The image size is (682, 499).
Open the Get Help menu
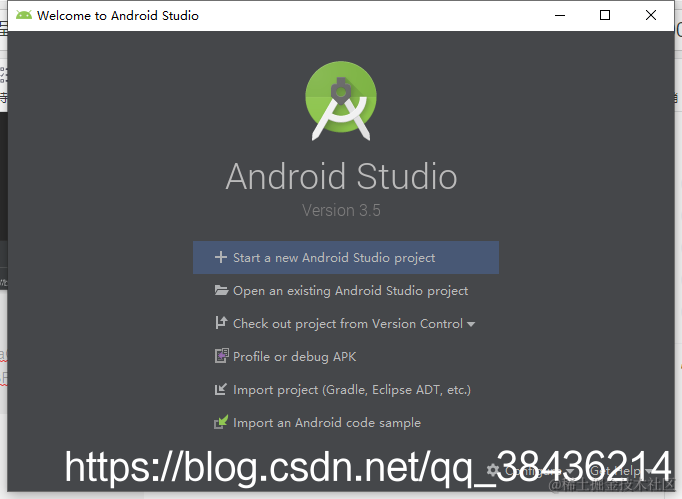coord(621,471)
